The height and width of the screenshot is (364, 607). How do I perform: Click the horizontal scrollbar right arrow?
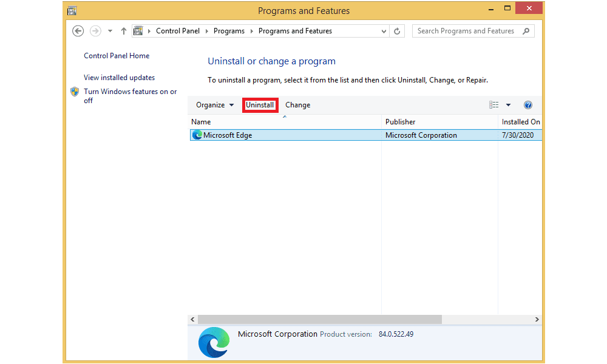click(x=537, y=320)
